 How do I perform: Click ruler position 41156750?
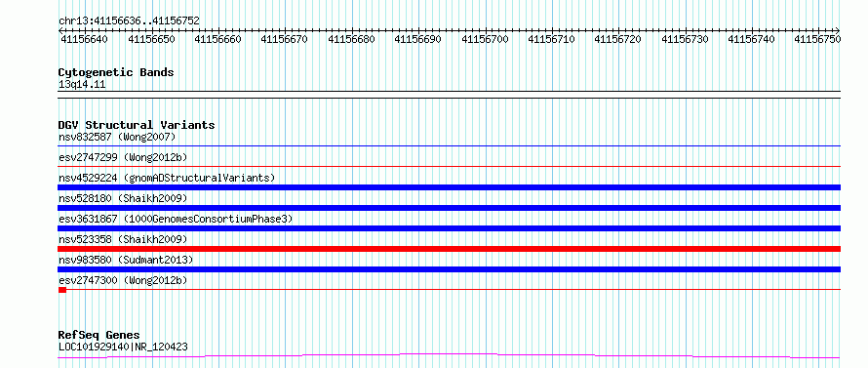click(x=817, y=39)
